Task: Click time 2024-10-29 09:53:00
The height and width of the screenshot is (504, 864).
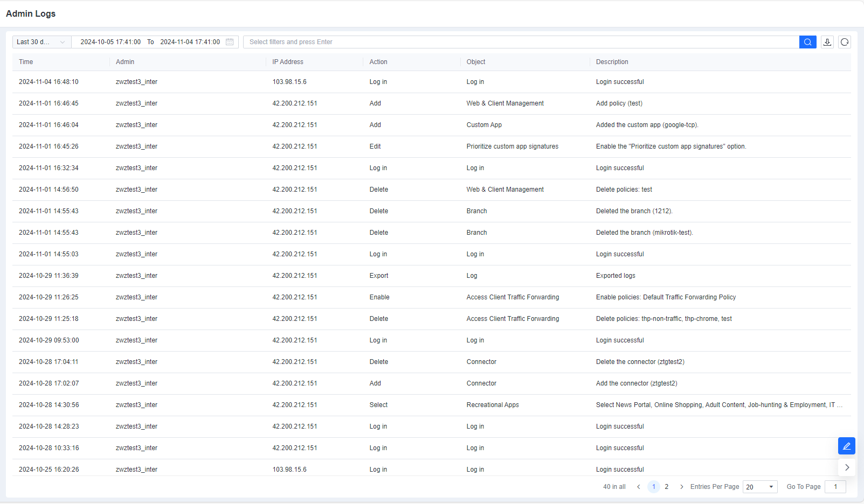Action: coord(49,340)
